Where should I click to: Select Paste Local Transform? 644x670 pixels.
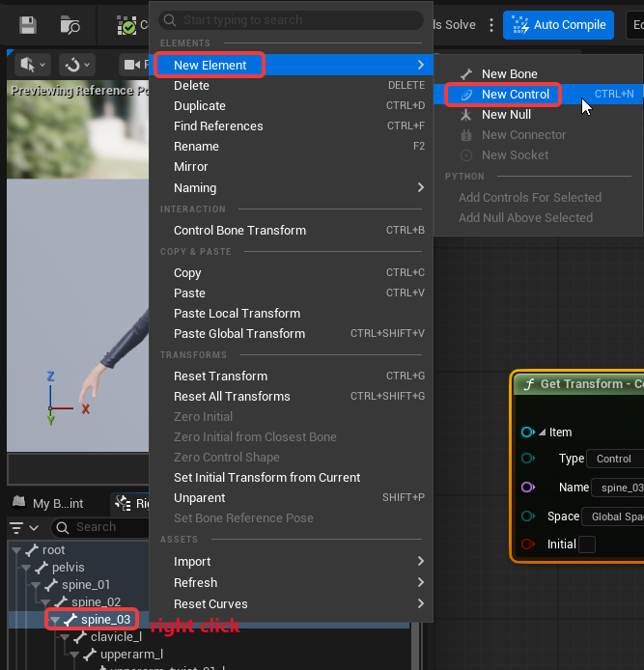tap(291, 313)
